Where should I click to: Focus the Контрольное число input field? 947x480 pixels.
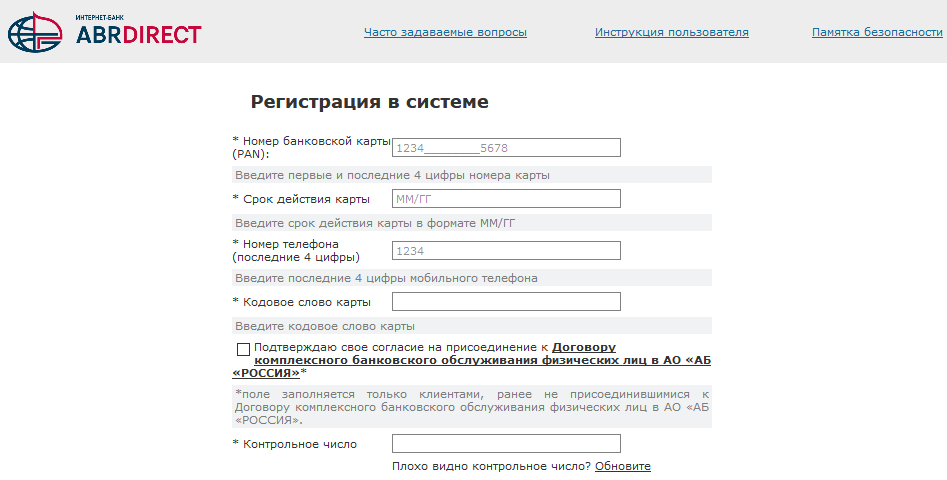pyautogui.click(x=506, y=444)
